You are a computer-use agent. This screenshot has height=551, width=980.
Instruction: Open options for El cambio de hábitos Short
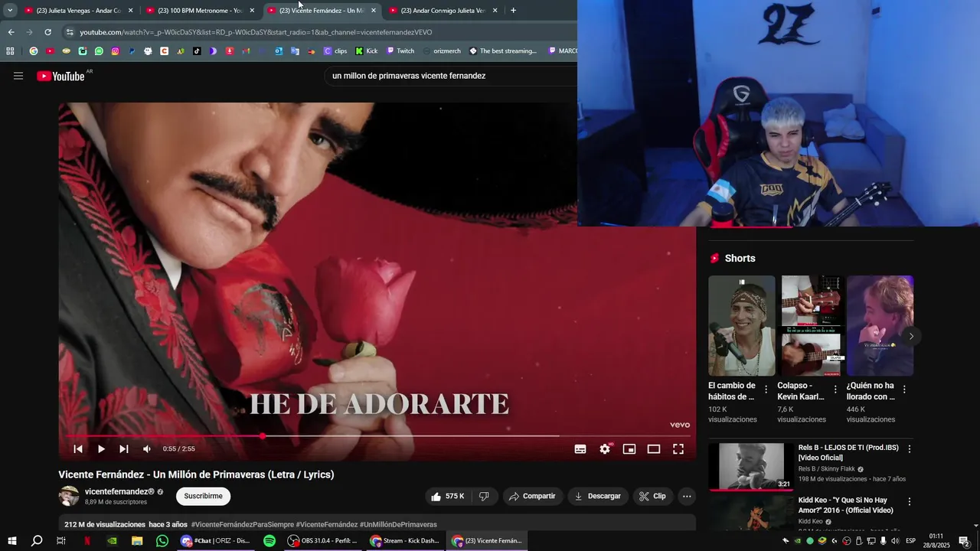click(x=766, y=390)
